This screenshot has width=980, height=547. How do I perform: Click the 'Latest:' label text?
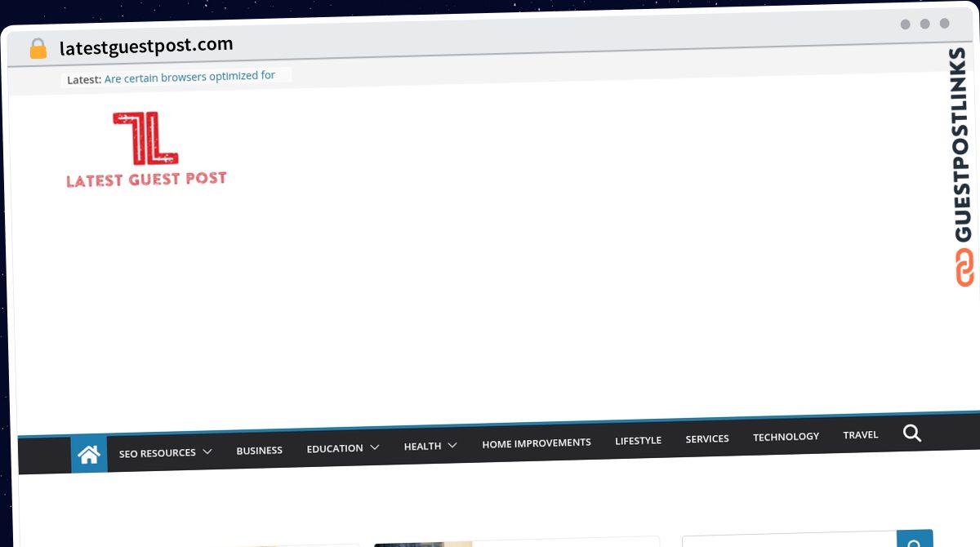coord(84,79)
